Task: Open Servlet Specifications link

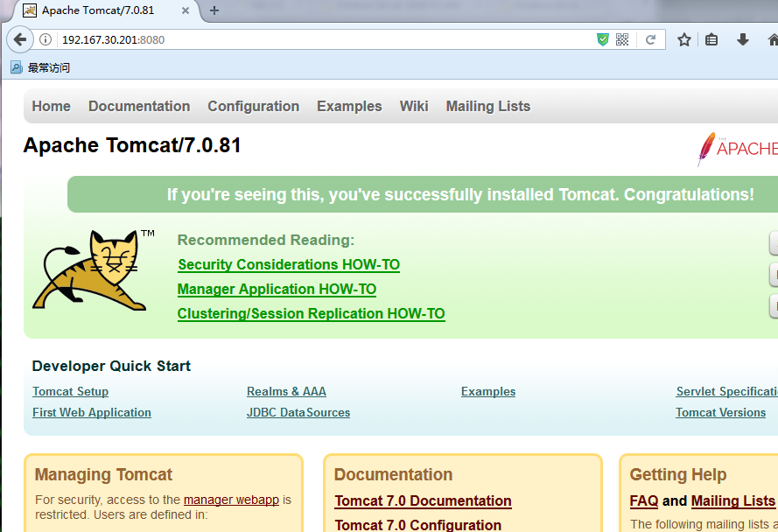Action: [x=727, y=391]
